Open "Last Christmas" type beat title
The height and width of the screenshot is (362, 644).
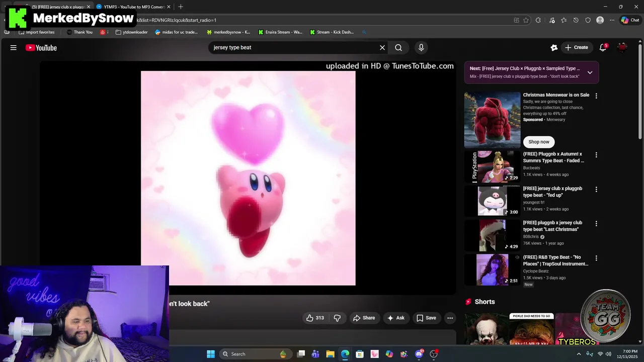click(x=552, y=226)
